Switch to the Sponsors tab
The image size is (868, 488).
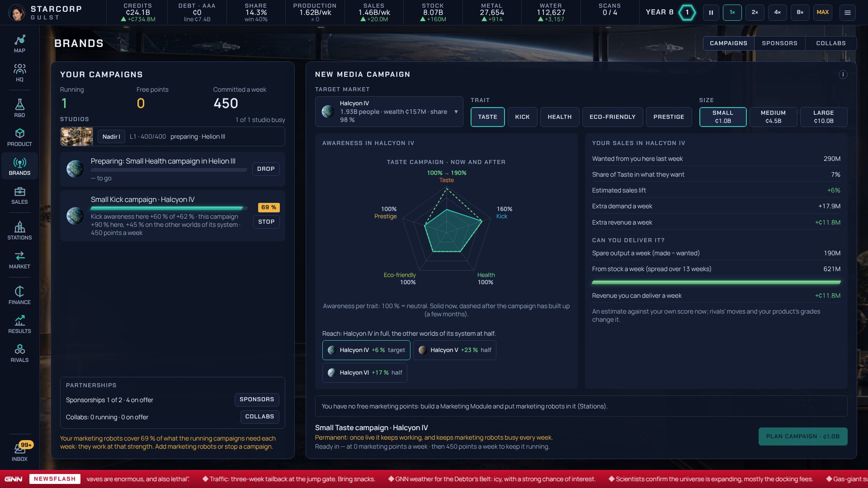(x=779, y=43)
